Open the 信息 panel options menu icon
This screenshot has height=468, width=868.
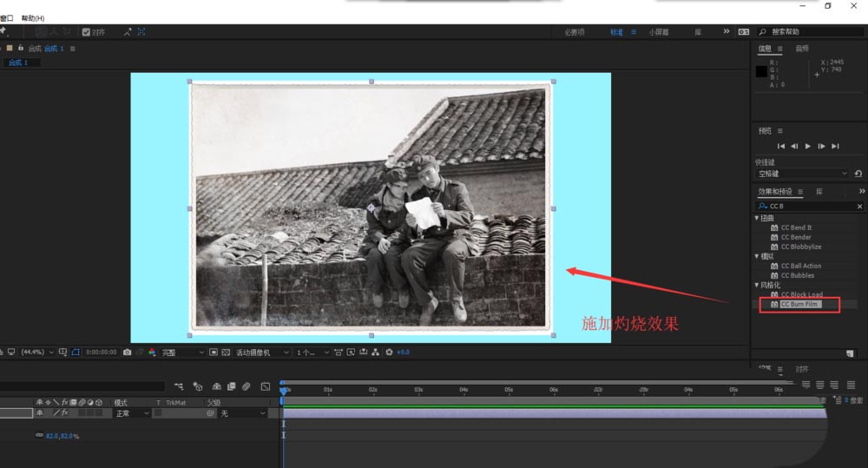(780, 49)
